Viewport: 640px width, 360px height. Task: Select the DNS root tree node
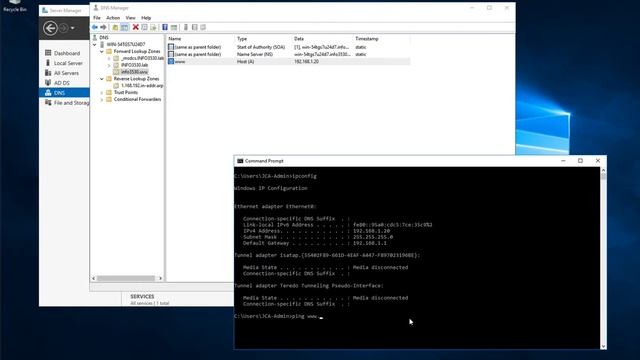(x=104, y=38)
